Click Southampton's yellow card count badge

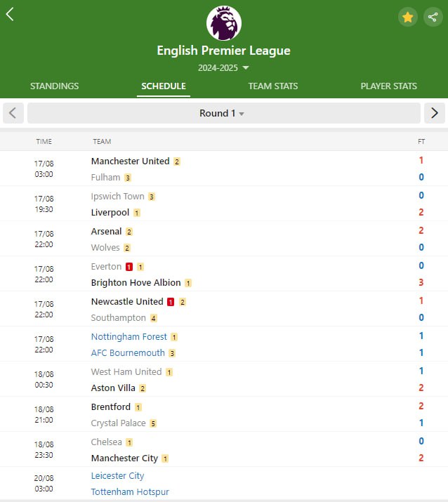click(x=153, y=318)
